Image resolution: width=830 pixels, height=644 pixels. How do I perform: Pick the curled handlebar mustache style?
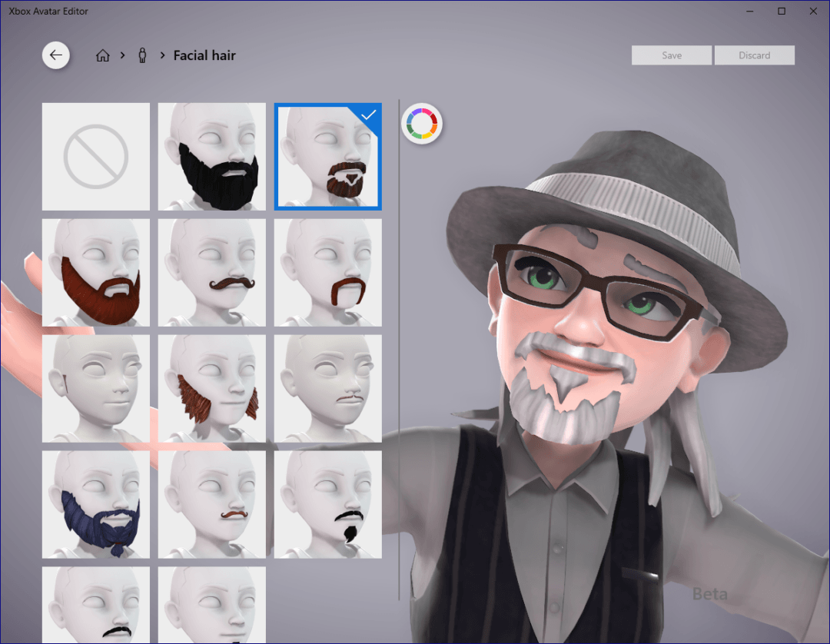211,272
